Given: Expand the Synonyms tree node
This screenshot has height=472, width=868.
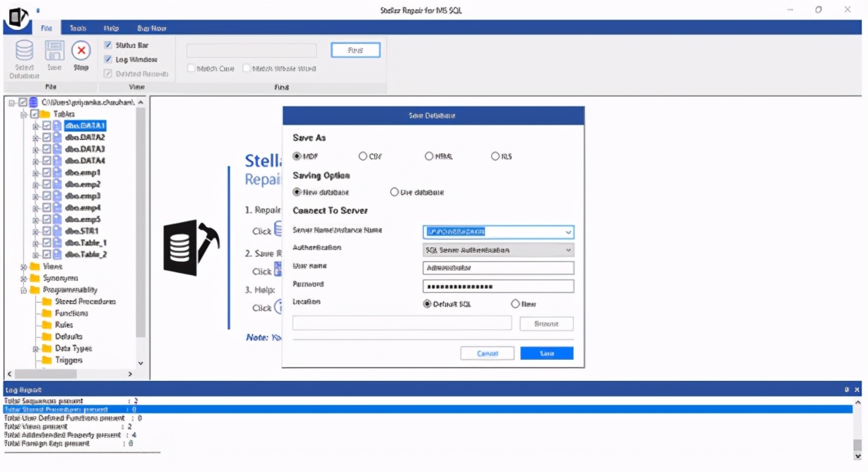Looking at the screenshot, I should [24, 278].
